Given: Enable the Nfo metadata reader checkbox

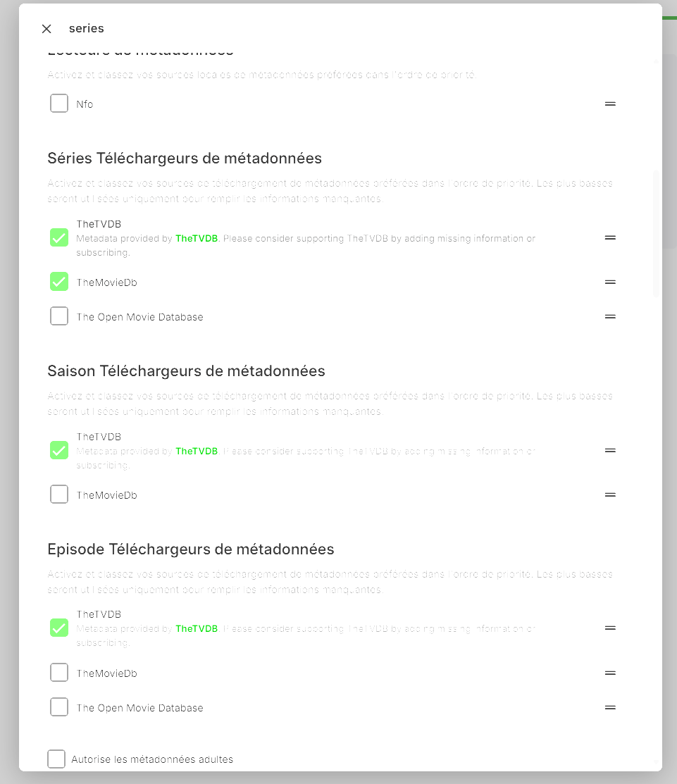Looking at the screenshot, I should [x=59, y=104].
